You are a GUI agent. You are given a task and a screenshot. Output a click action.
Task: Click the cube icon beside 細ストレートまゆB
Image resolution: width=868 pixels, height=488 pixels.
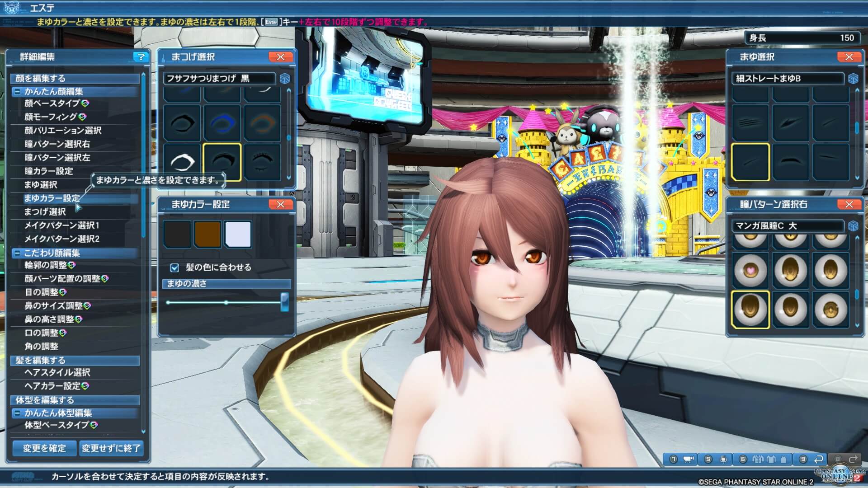[853, 79]
